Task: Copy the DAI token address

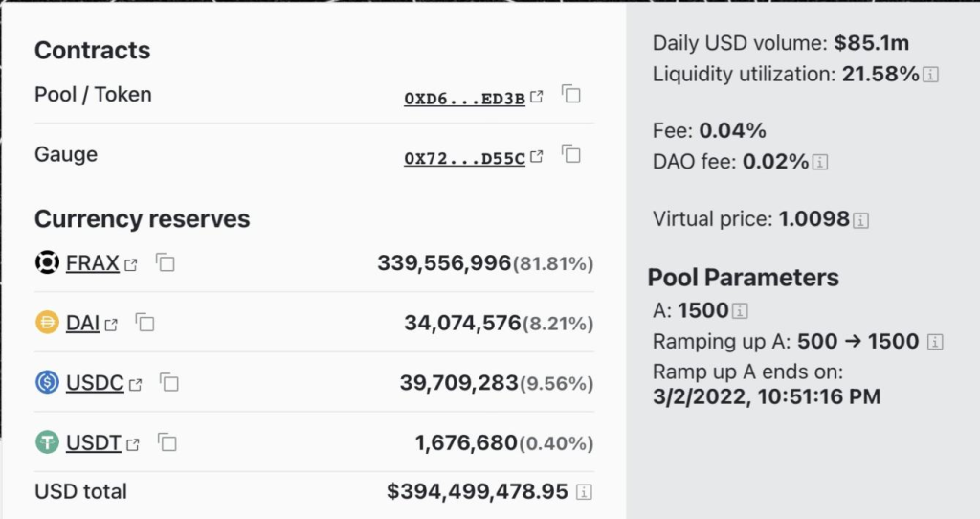Action: (x=145, y=323)
